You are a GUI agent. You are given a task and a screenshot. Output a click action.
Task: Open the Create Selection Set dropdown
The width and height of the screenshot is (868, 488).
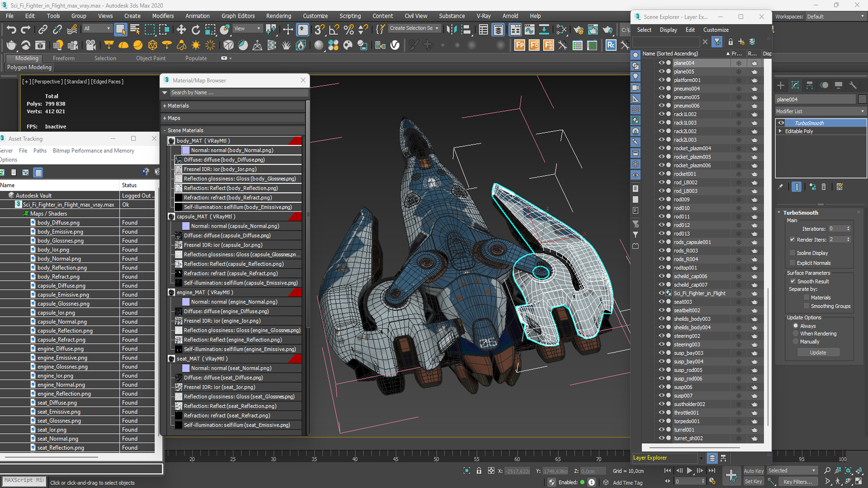(x=414, y=28)
